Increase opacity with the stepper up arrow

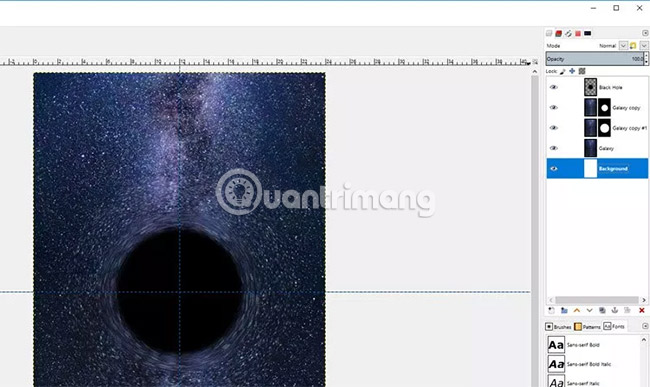pos(646,56)
